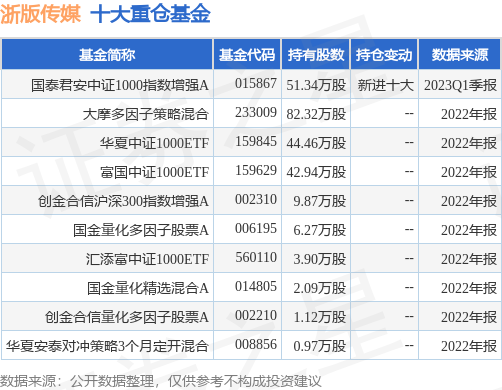Screen dimensions: 502x390
Task: Select fund name 创金合信沪深300指数增强A
Action: 123,201
